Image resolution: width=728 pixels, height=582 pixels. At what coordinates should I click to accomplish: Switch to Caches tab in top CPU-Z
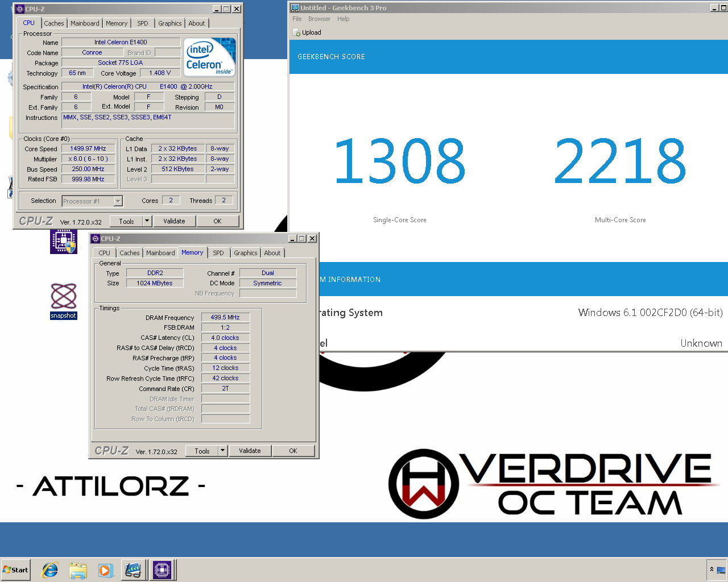(x=54, y=23)
